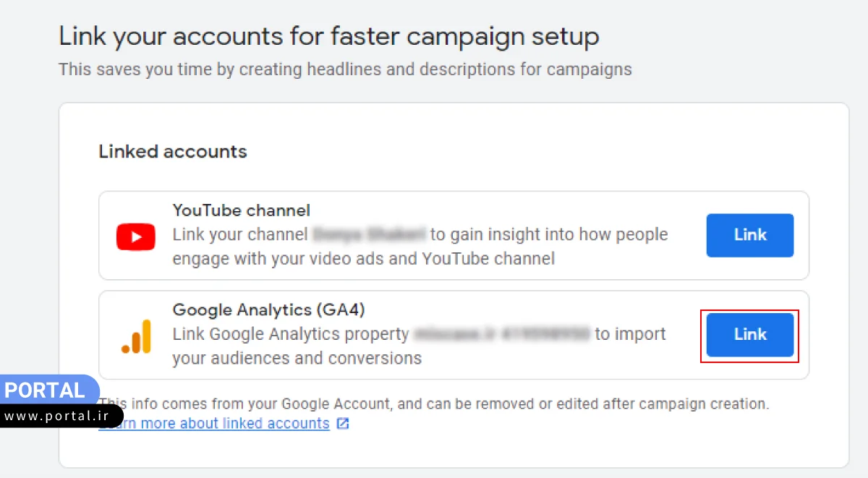Click the blurred YouTube channel name
Screen dimensions: 868x478
click(369, 235)
